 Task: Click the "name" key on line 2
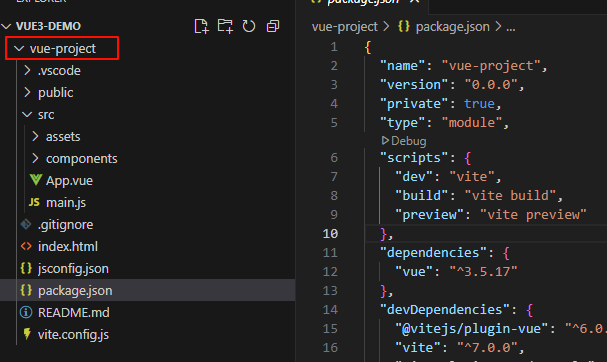403,66
